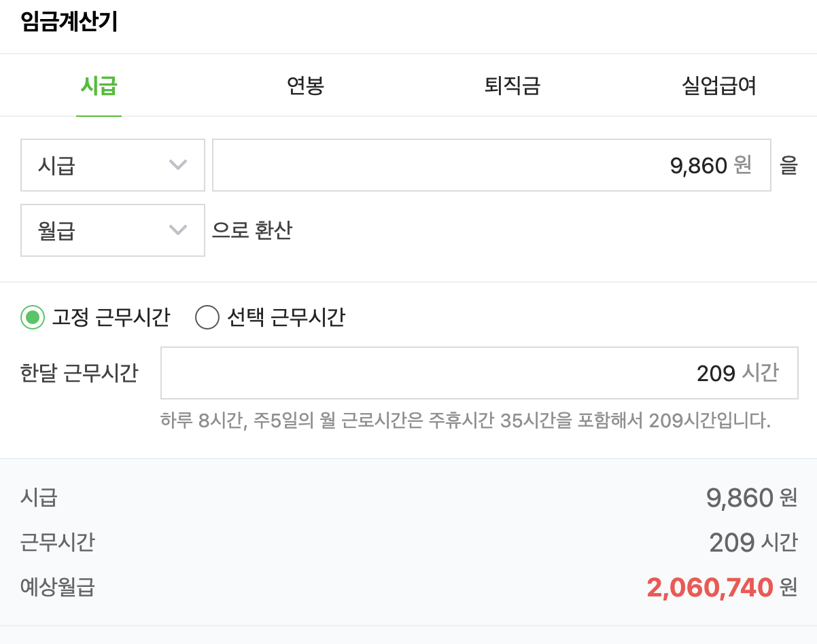Click the chevron on the 월급 selector

[179, 230]
